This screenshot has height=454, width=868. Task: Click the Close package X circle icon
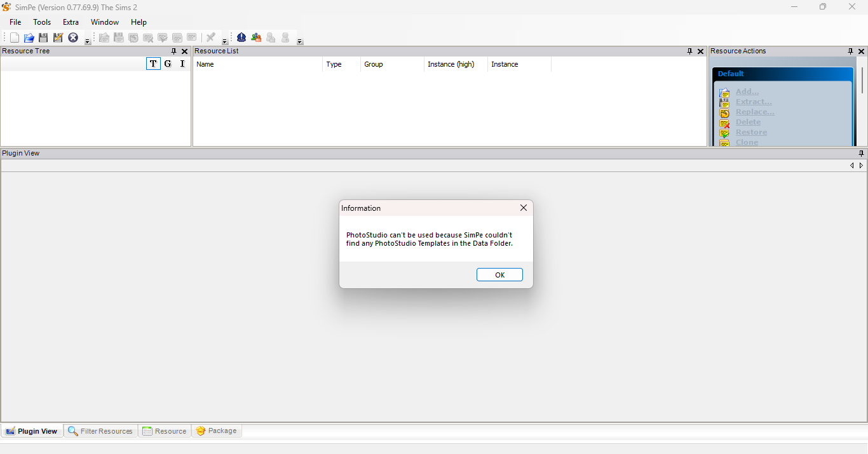[x=73, y=38]
